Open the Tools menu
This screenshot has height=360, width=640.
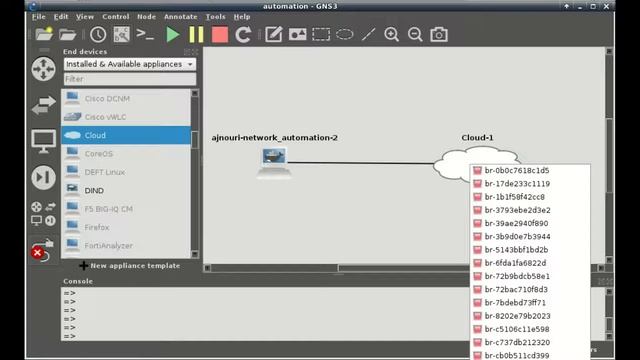pyautogui.click(x=216, y=17)
